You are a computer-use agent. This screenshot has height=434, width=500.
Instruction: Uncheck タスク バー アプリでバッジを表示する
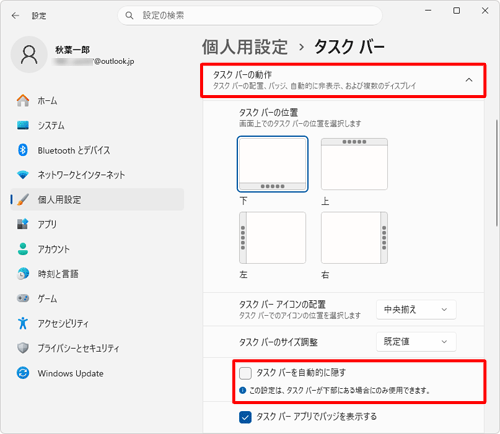click(x=245, y=417)
